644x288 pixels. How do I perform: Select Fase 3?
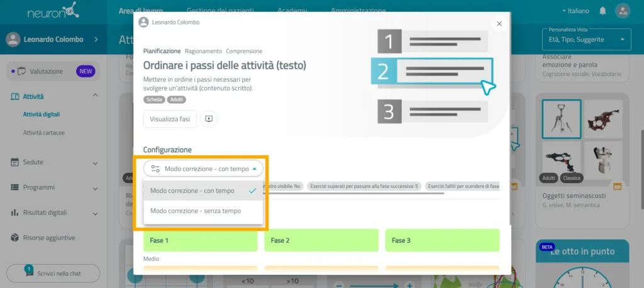[x=442, y=240]
